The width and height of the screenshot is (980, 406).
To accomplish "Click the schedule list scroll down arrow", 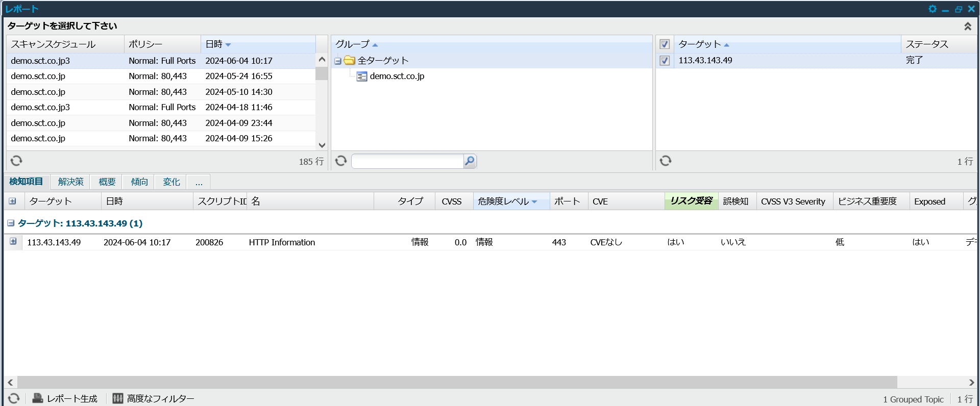I will (322, 145).
